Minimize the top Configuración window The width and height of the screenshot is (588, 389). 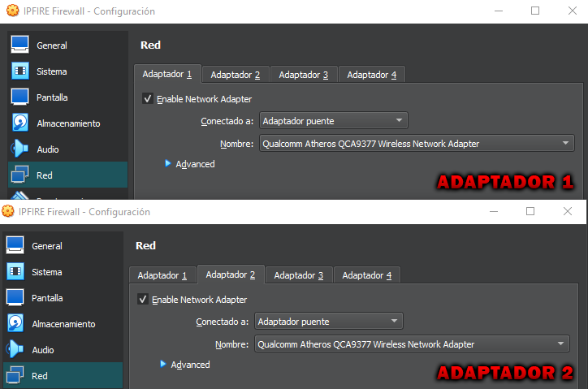pyautogui.click(x=499, y=11)
